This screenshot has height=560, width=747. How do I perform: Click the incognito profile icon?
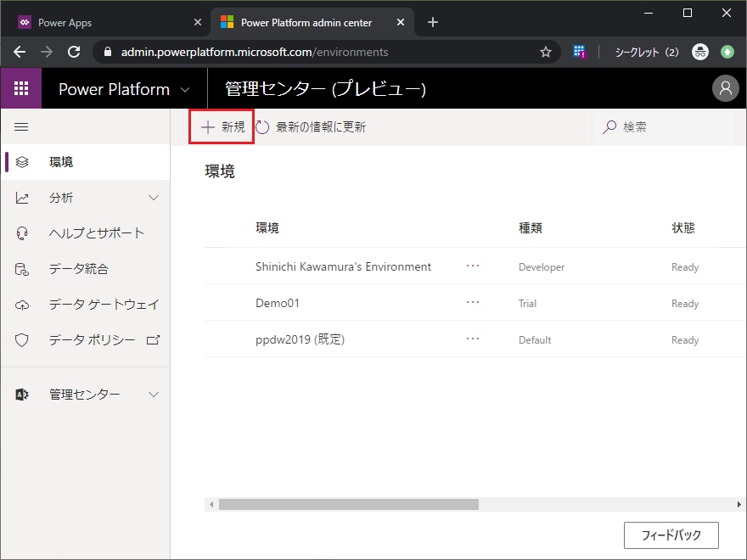[699, 52]
